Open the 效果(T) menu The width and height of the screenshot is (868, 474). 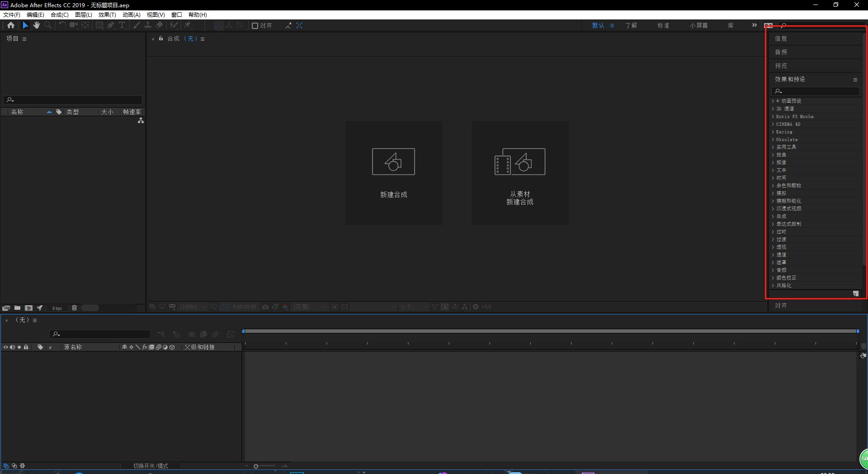(x=107, y=14)
